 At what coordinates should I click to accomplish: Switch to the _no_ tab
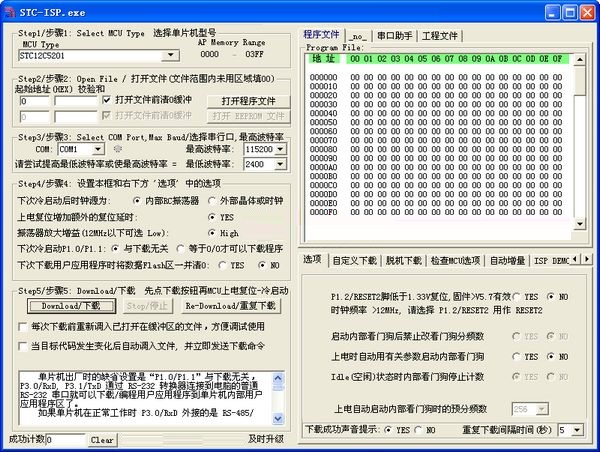point(359,36)
